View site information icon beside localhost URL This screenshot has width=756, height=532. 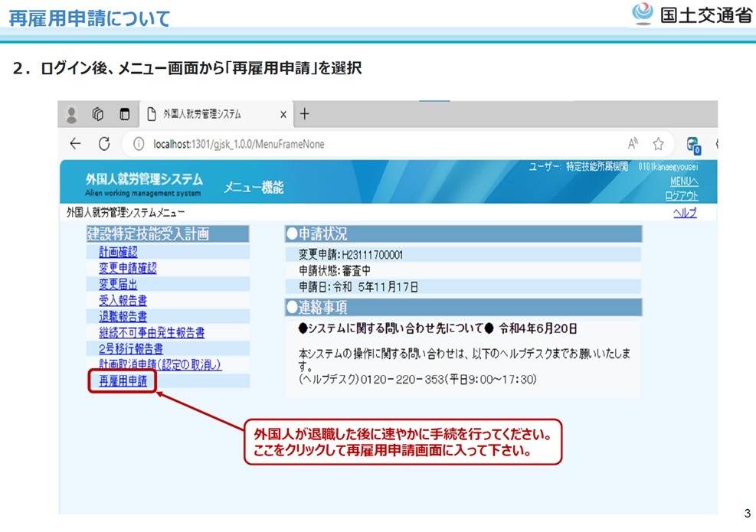click(139, 144)
